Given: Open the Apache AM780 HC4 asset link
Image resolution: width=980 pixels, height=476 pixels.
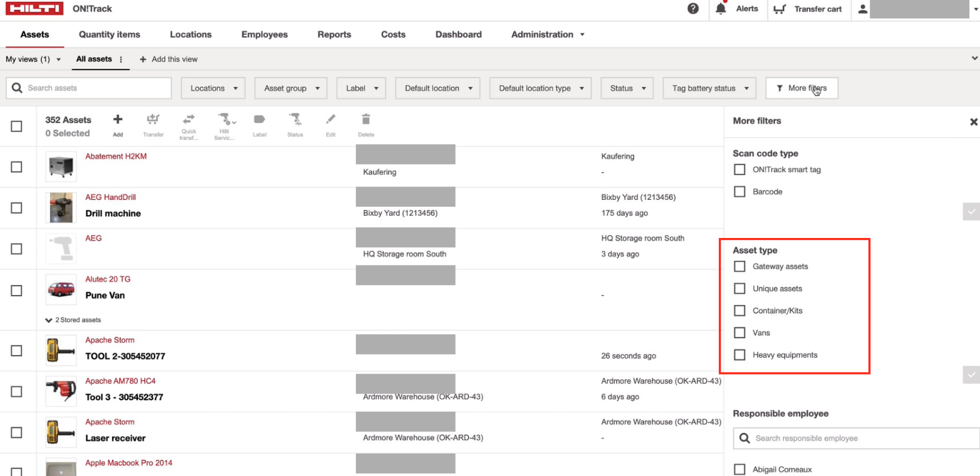Looking at the screenshot, I should pyautogui.click(x=120, y=381).
